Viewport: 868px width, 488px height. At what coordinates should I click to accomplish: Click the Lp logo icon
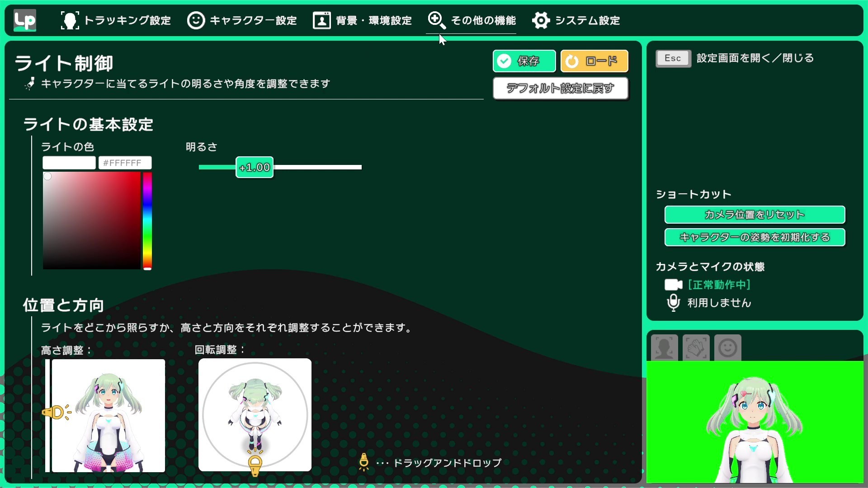pos(25,20)
